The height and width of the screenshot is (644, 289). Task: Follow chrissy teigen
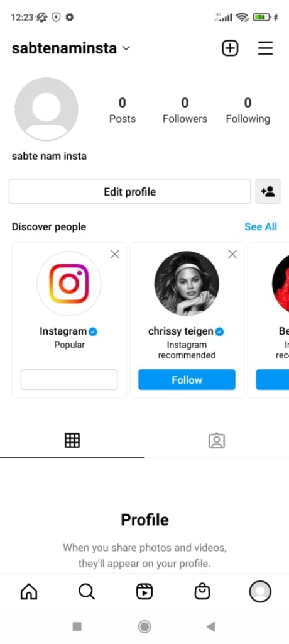point(187,380)
